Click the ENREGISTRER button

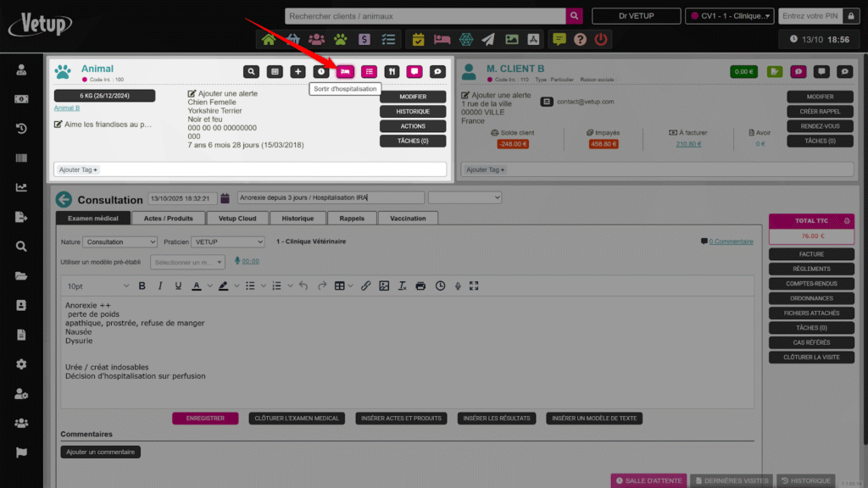tap(205, 419)
